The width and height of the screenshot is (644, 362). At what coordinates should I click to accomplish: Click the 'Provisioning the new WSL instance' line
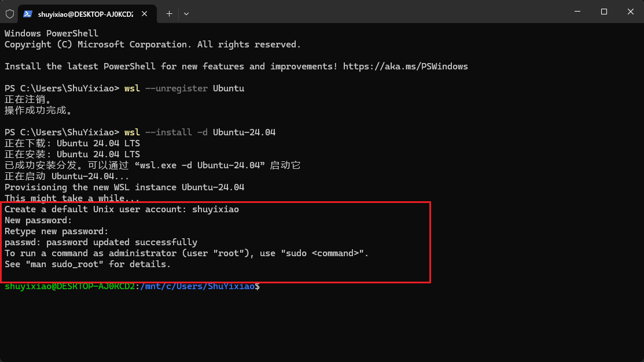pyautogui.click(x=124, y=187)
